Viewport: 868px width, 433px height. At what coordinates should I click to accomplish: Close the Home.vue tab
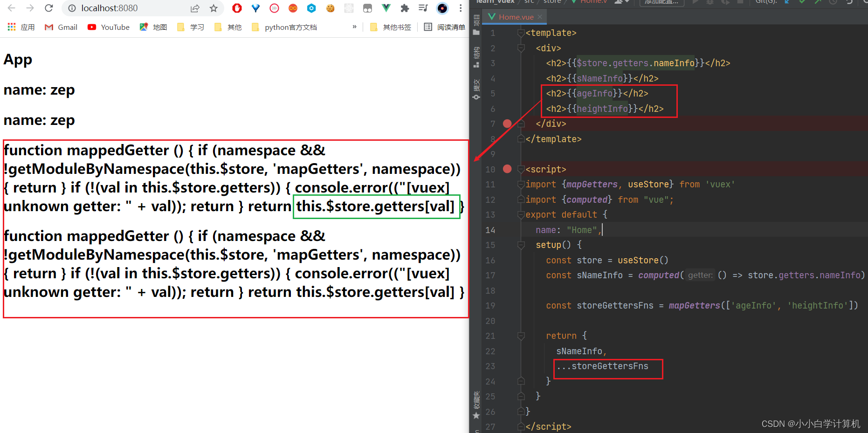point(540,17)
